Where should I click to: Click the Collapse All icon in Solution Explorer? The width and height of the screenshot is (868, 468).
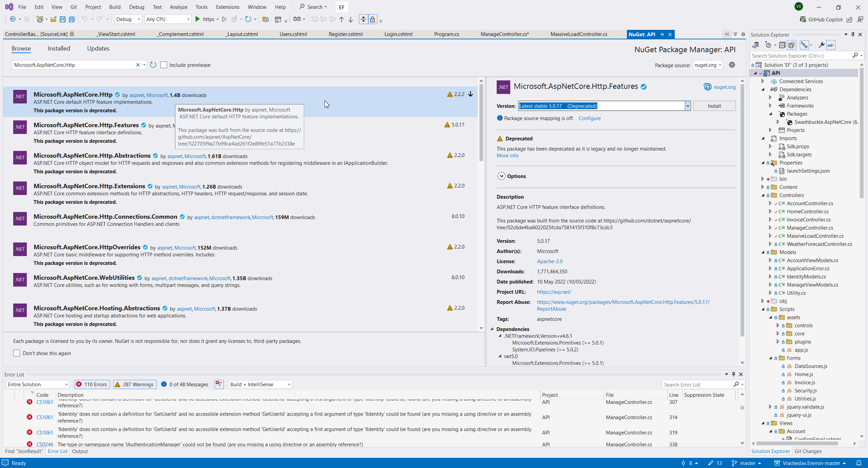(x=782, y=45)
